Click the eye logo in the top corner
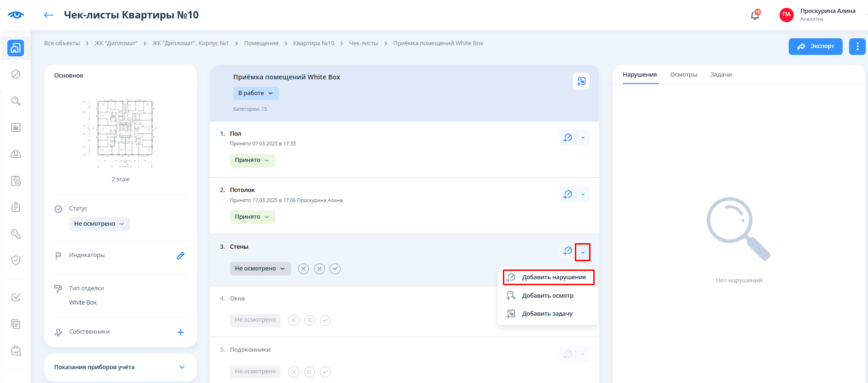 16,15
